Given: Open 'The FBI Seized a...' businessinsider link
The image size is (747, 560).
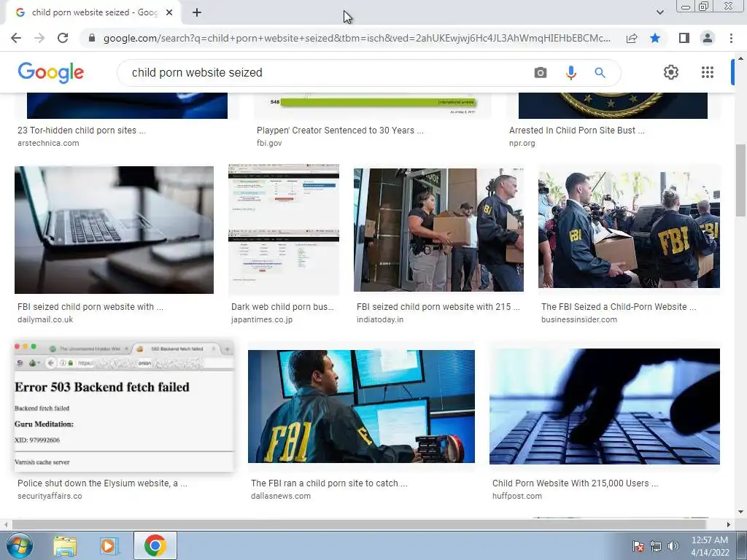Looking at the screenshot, I should coord(619,307).
